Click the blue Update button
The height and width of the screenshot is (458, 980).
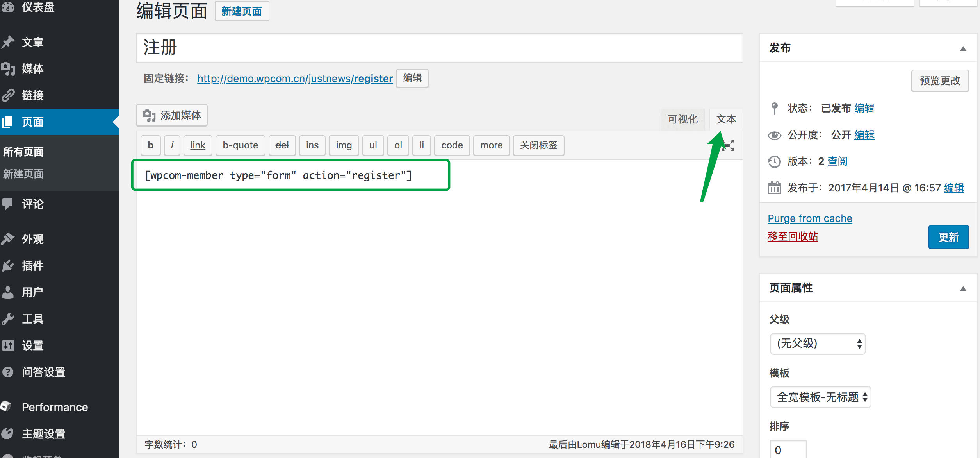[948, 237]
